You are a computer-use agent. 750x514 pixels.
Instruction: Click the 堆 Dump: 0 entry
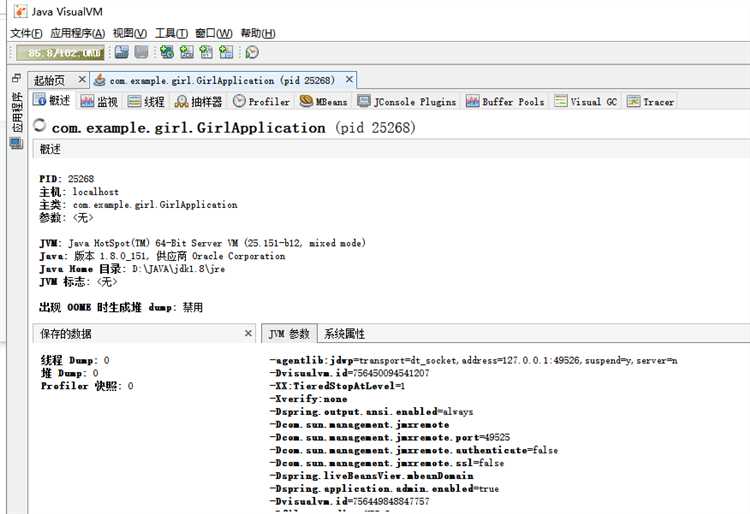pos(70,373)
